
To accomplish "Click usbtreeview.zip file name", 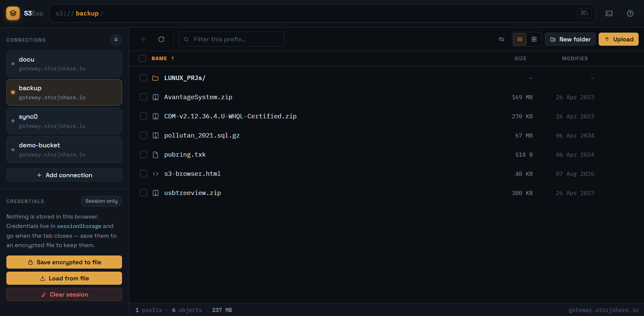I will point(193,193).
